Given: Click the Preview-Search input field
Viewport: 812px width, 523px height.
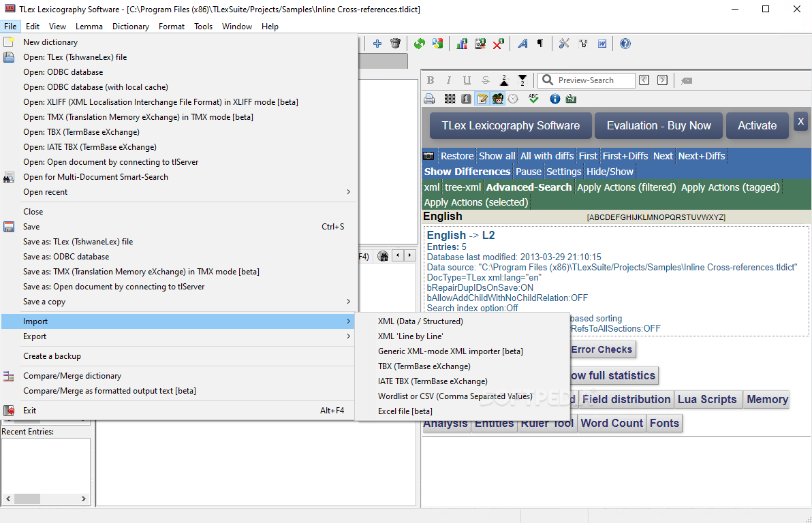Looking at the screenshot, I should [594, 80].
